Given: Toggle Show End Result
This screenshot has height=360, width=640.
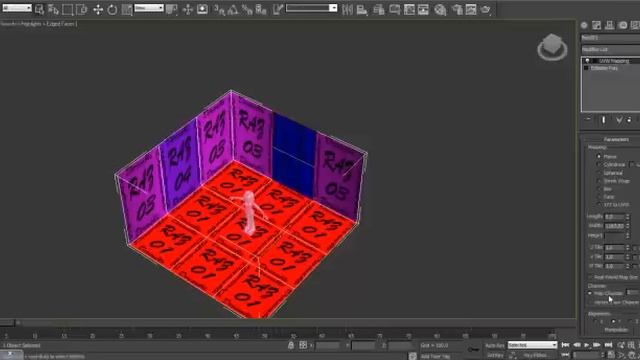Looking at the screenshot, I should [x=603, y=120].
